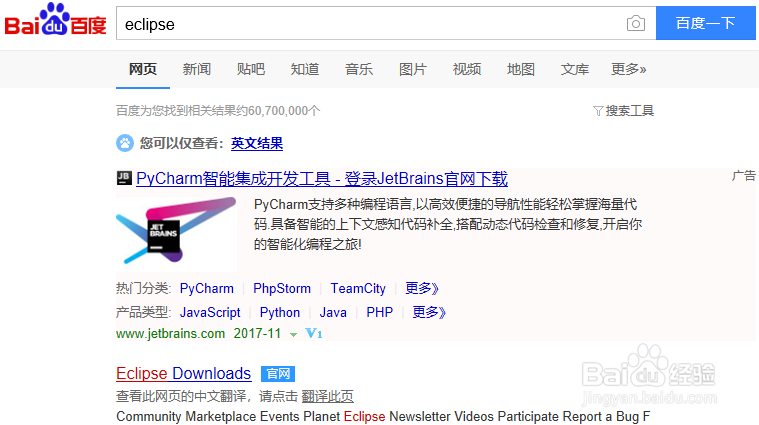Open the TeamCity category link
Screen dimensions: 759x425
(x=358, y=288)
